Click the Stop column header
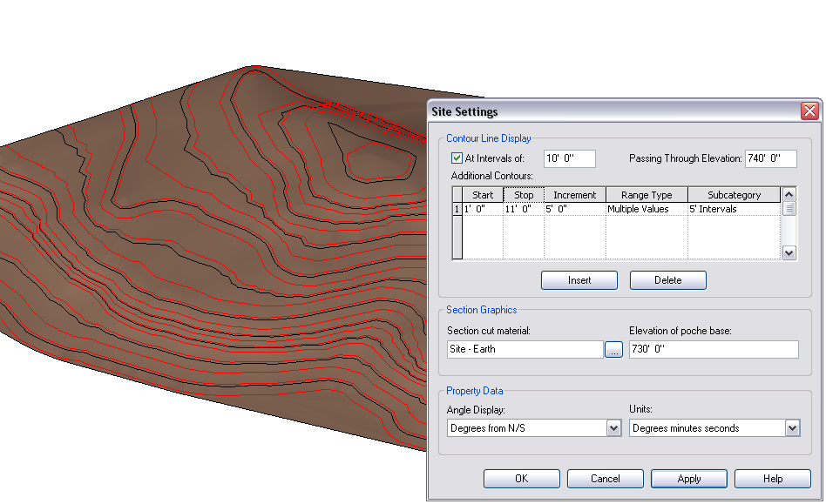 [x=523, y=195]
